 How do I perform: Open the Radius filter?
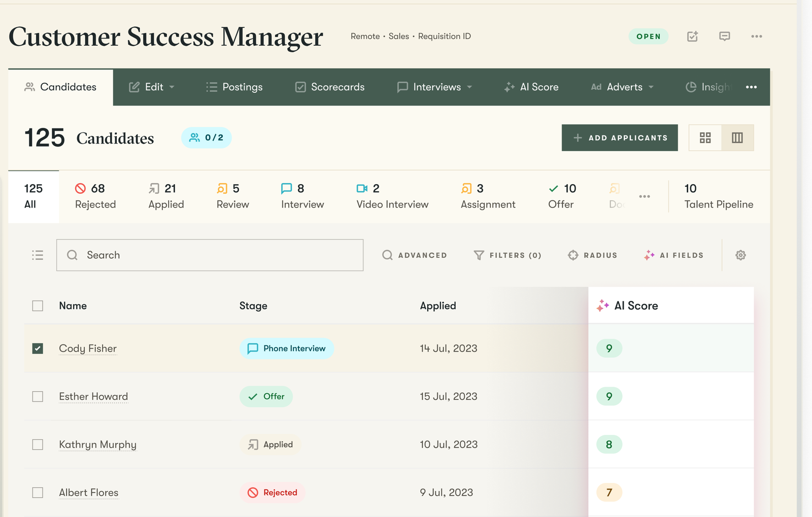coord(593,255)
